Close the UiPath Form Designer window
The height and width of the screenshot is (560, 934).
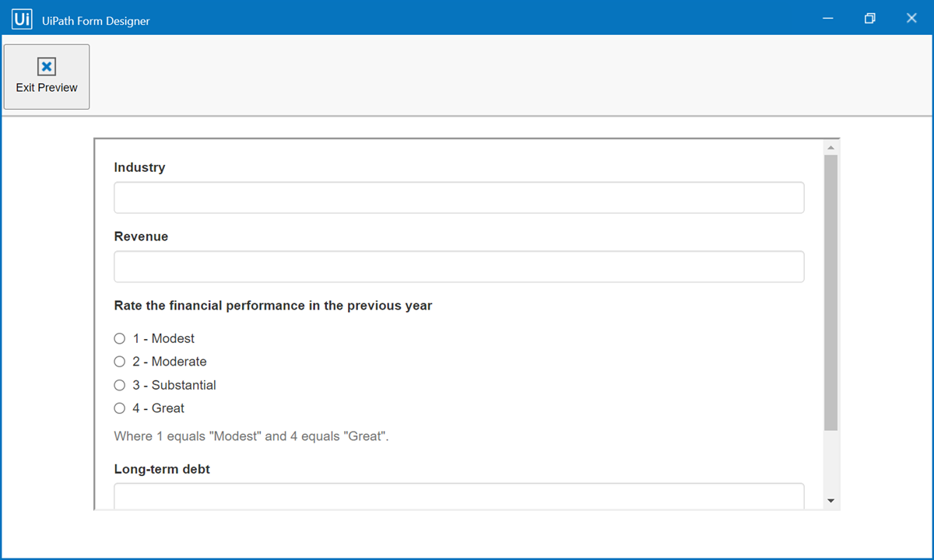[911, 18]
